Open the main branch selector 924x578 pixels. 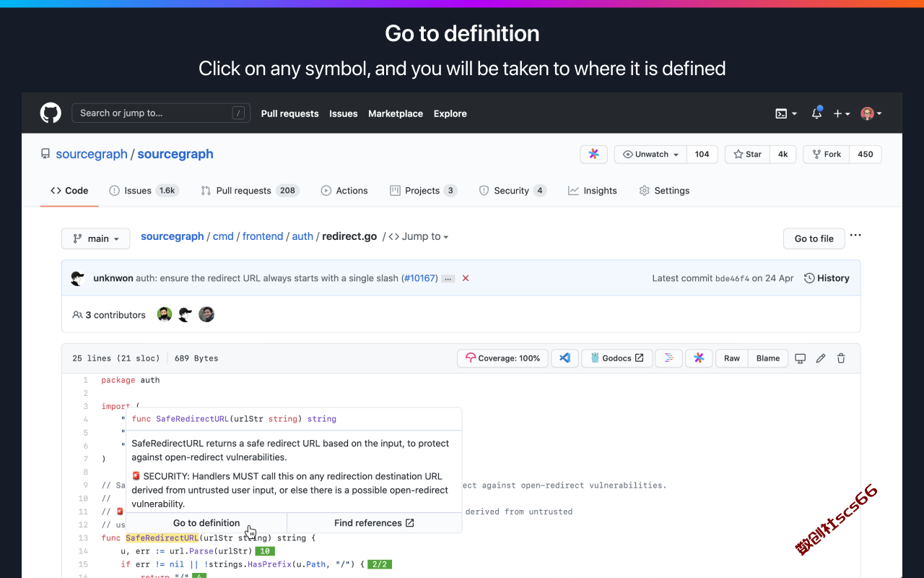point(96,238)
